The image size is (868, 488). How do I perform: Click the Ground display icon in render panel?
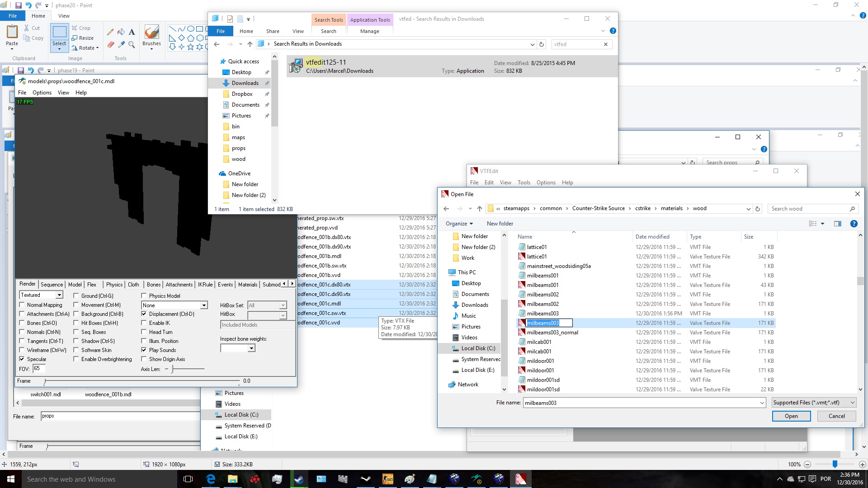[75, 296]
